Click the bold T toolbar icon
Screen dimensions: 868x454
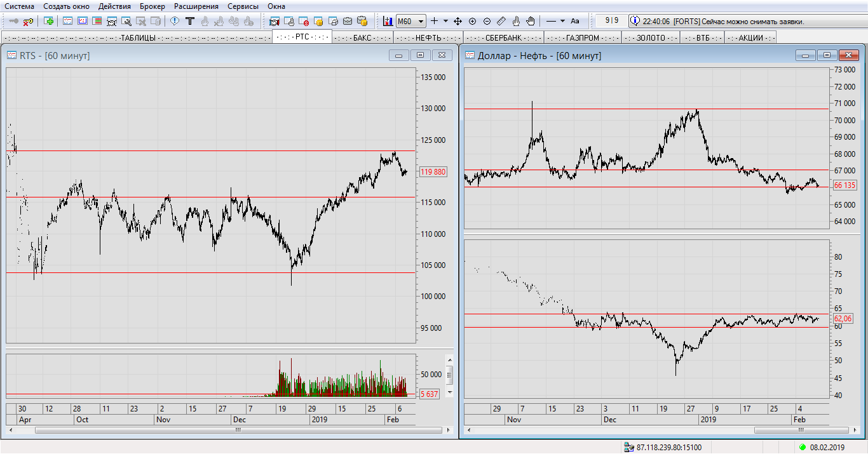(189, 21)
